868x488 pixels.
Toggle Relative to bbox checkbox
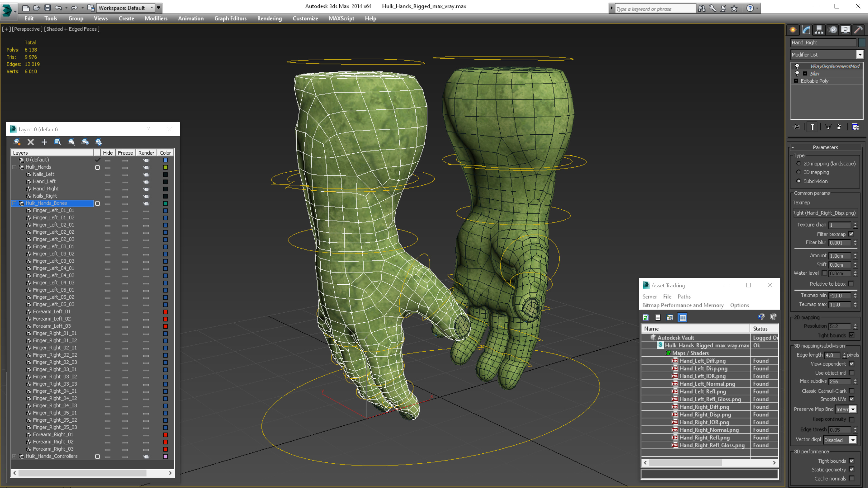click(x=851, y=283)
